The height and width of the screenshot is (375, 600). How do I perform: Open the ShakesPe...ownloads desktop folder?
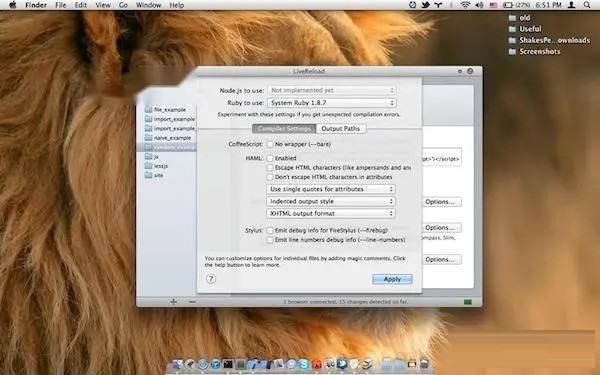pyautogui.click(x=549, y=40)
